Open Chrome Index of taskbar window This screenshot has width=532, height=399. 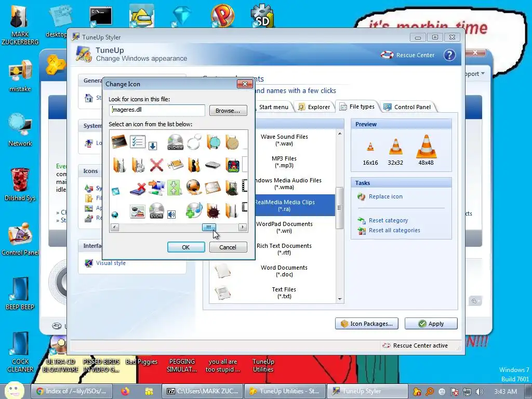[72, 391]
